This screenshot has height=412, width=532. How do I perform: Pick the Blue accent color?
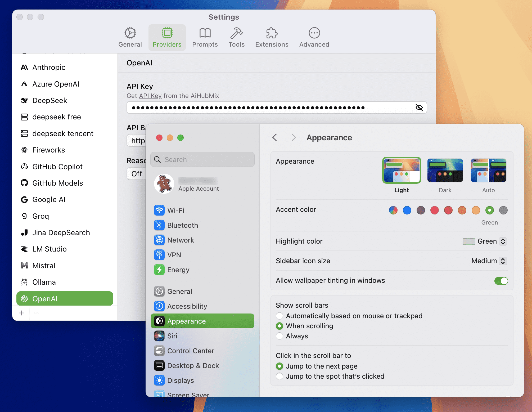tap(407, 210)
